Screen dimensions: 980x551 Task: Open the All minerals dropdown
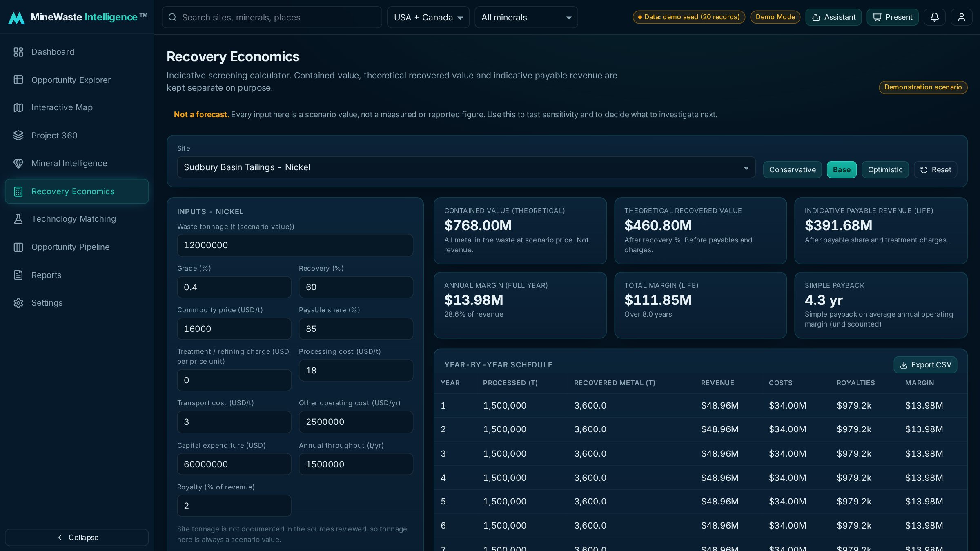pos(526,17)
